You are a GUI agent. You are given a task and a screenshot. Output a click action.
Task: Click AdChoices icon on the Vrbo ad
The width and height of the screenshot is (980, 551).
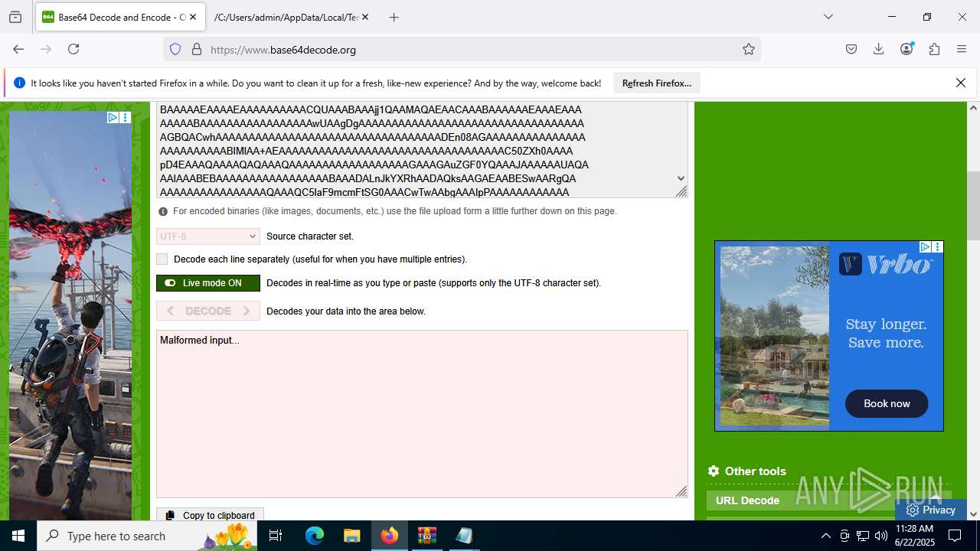tap(925, 246)
